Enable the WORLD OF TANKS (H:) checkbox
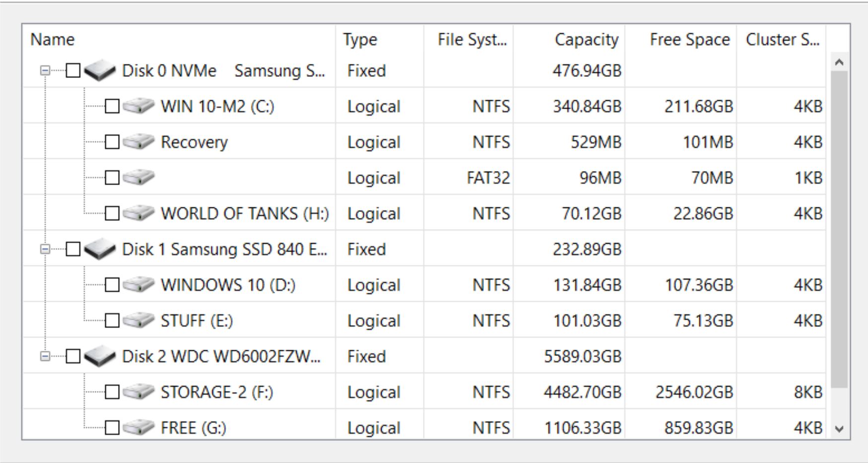Viewport: 868px width, 463px height. point(112,213)
